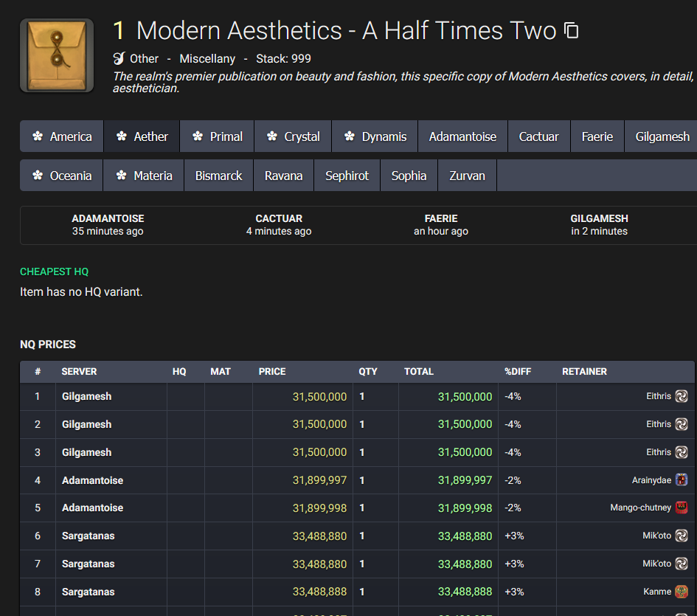Viewport: 697px width, 616px height.
Task: Click Mik'oto retainer icon in row 7
Action: click(682, 564)
